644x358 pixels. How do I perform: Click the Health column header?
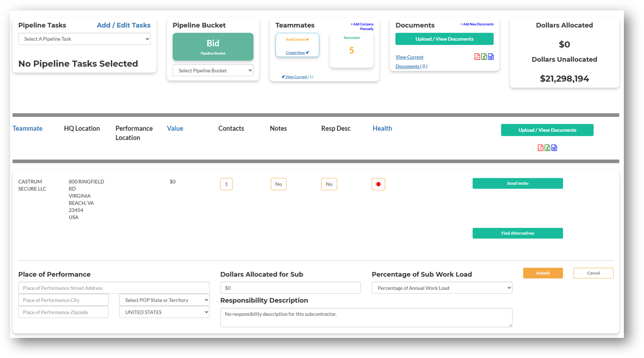[382, 128]
